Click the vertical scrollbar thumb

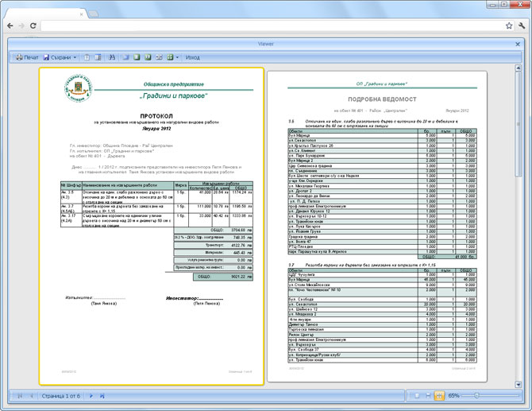[x=518, y=124]
